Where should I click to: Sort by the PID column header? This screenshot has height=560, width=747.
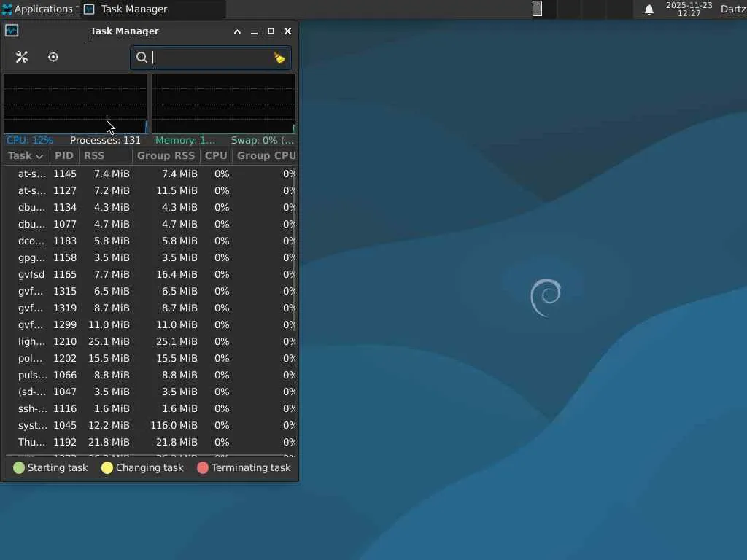pyautogui.click(x=64, y=156)
